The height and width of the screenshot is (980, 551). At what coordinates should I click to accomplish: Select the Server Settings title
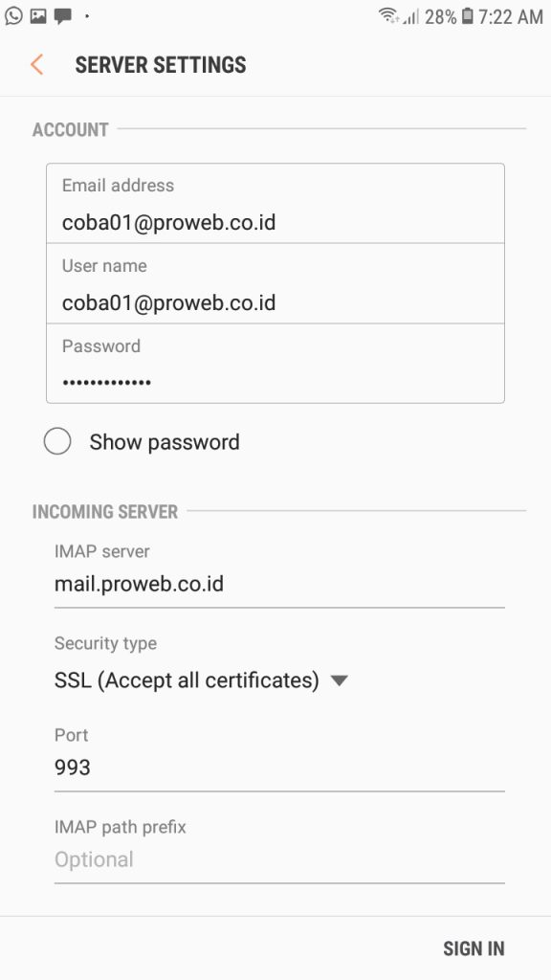click(161, 64)
